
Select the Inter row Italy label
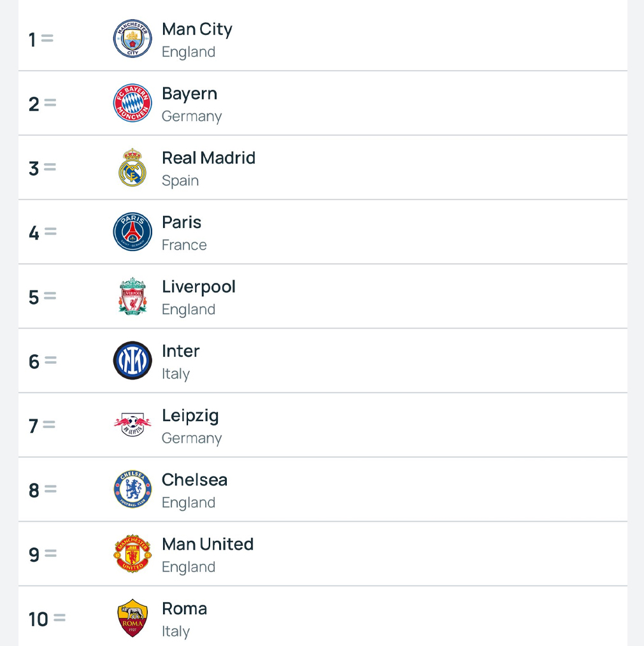tap(176, 374)
